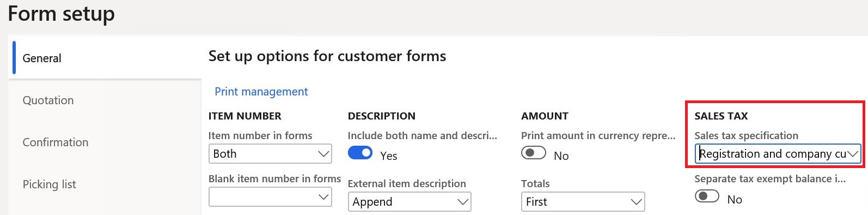Open the Sales tax specification dropdown
This screenshot has width=868, height=215.
click(778, 154)
